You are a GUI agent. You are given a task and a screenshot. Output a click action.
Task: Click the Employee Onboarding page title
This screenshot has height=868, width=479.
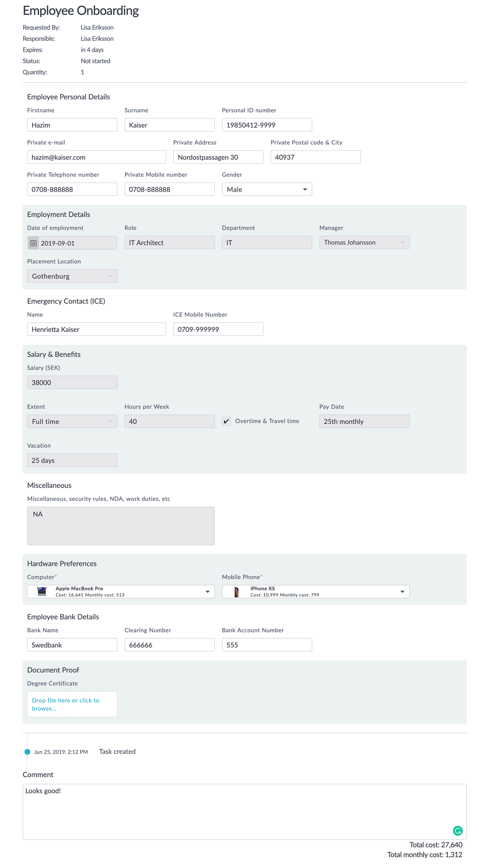point(81,11)
